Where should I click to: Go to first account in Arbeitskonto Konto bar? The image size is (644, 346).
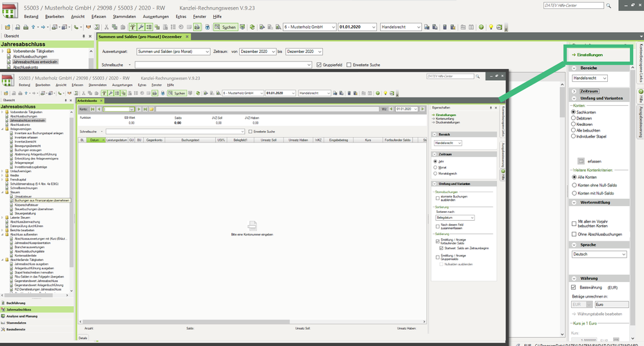pyautogui.click(x=93, y=109)
